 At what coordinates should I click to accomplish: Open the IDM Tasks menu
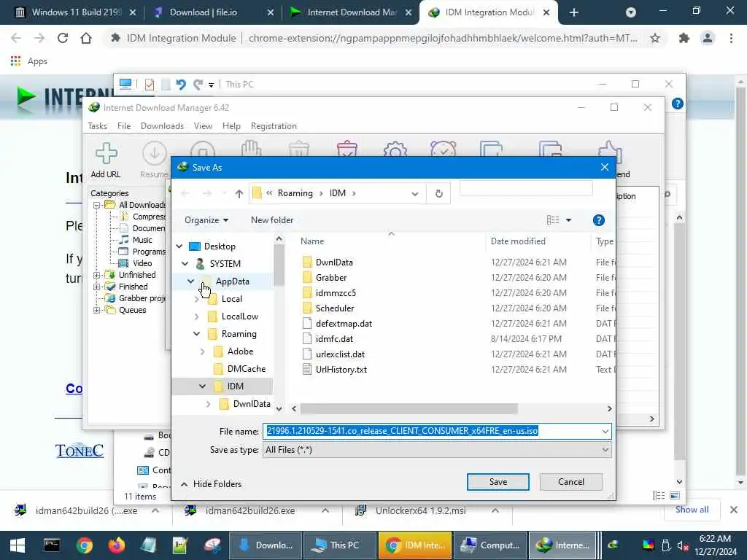pos(97,126)
